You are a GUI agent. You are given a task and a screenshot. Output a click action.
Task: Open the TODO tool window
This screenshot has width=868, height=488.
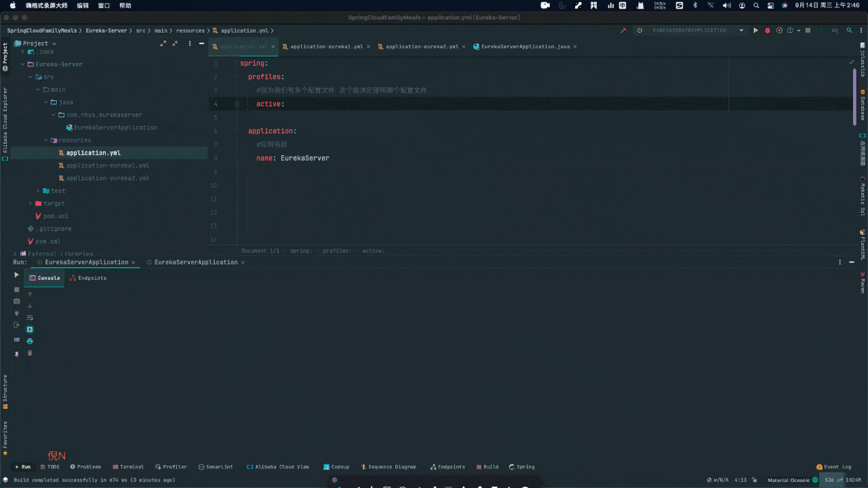point(50,467)
